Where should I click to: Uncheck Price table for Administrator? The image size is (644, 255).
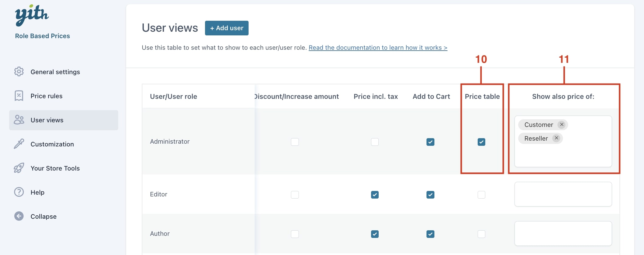coord(482,142)
